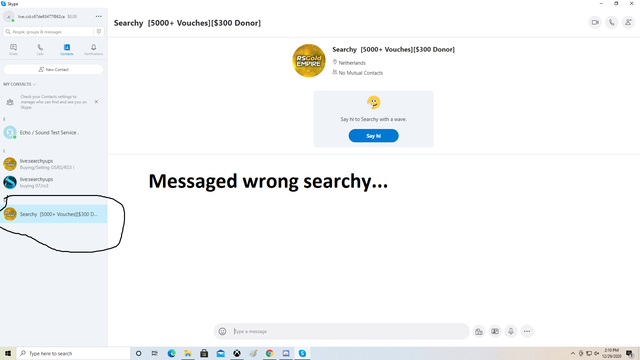Switch to Discord on taskbar
Viewport: 640px width, 360px height.
[x=286, y=353]
